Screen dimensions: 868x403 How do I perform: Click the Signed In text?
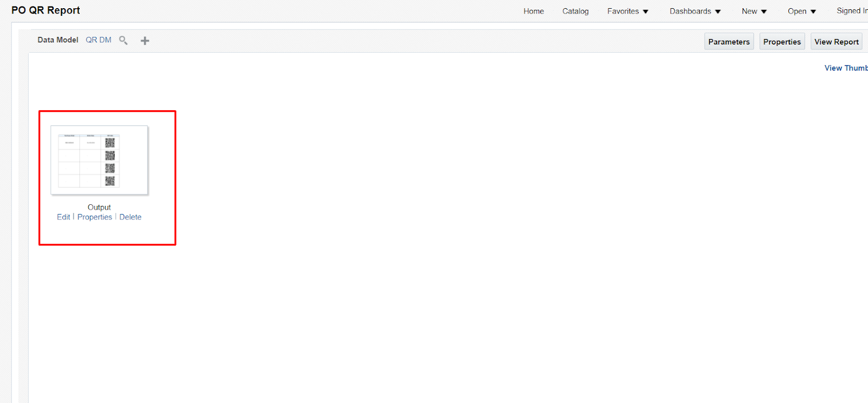852,10
